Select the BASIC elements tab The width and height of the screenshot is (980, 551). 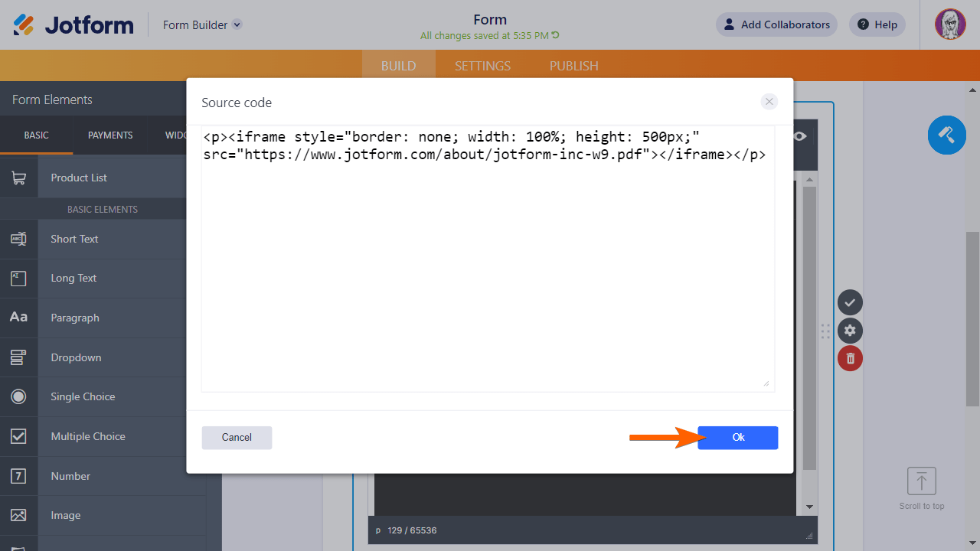tap(37, 135)
